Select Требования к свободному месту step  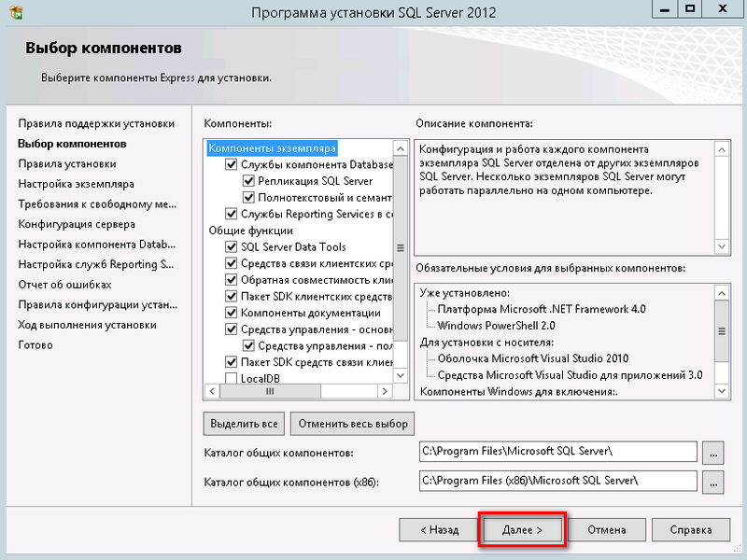click(97, 204)
